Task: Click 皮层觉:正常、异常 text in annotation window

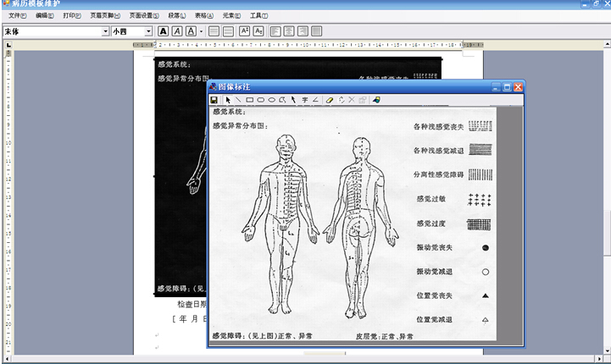Action: point(384,336)
